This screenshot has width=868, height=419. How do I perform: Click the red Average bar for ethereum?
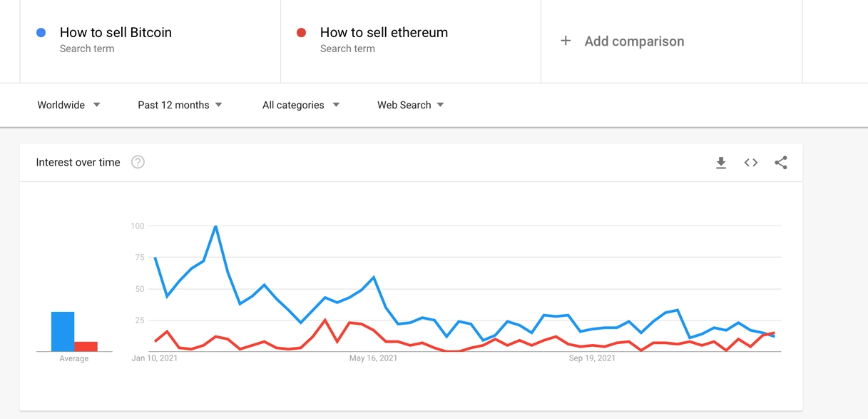click(85, 347)
